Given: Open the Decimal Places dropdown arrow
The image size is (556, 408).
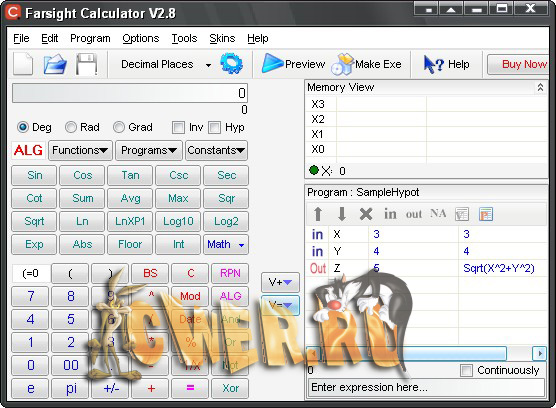Looking at the screenshot, I should pyautogui.click(x=208, y=65).
